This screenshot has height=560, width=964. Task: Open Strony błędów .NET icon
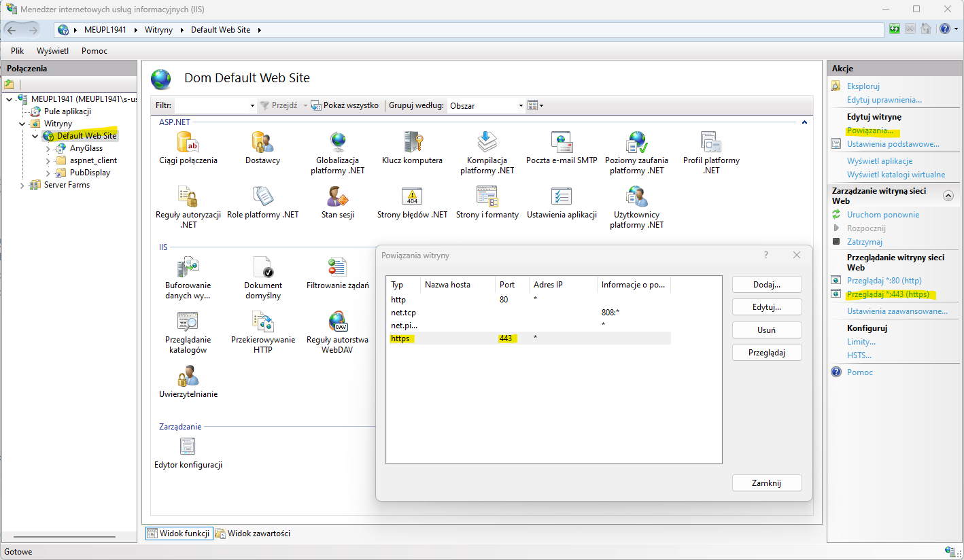click(x=412, y=198)
